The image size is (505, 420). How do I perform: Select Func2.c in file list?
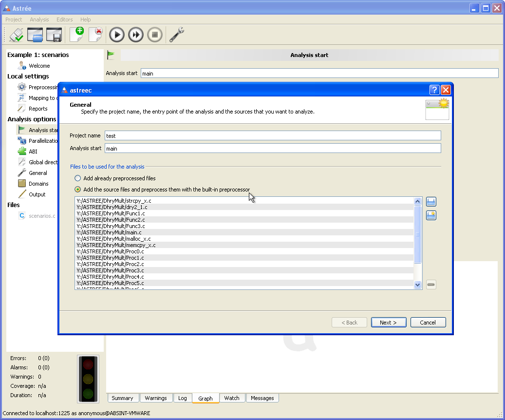tap(245, 220)
